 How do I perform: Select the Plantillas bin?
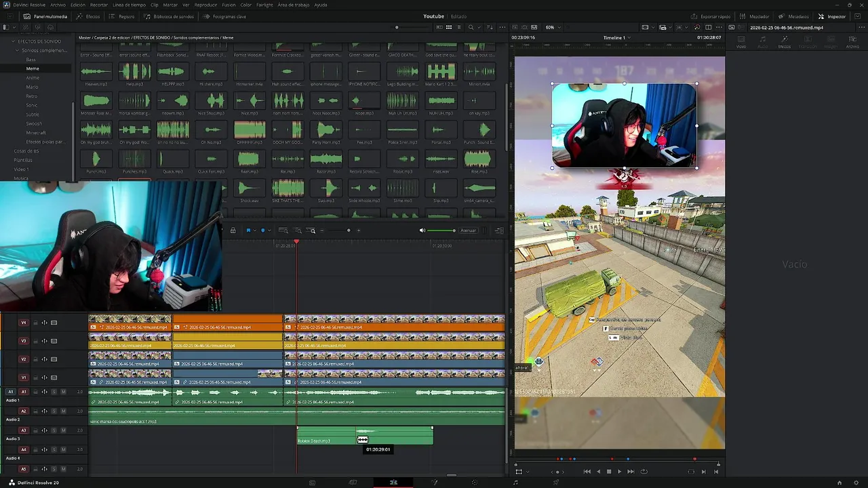pos(23,160)
